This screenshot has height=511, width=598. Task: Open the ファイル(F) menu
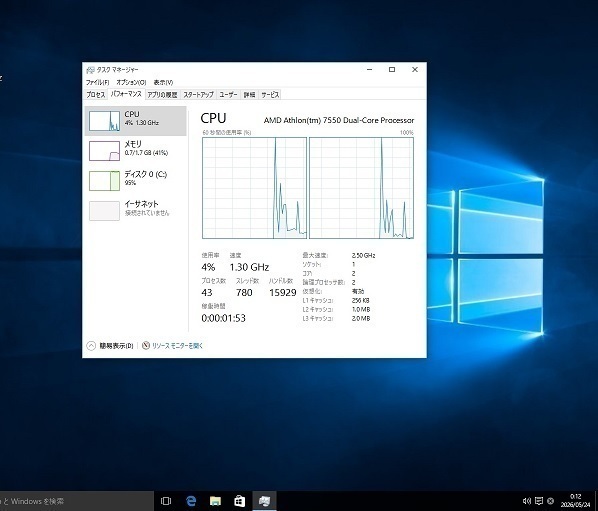coord(97,82)
